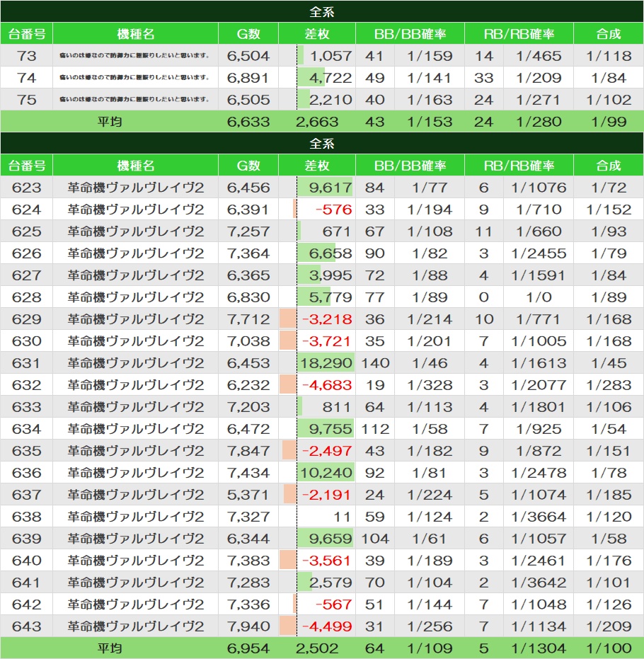Select the 1/2455 RB rate cell
This screenshot has width=644, height=659.
coord(539,253)
